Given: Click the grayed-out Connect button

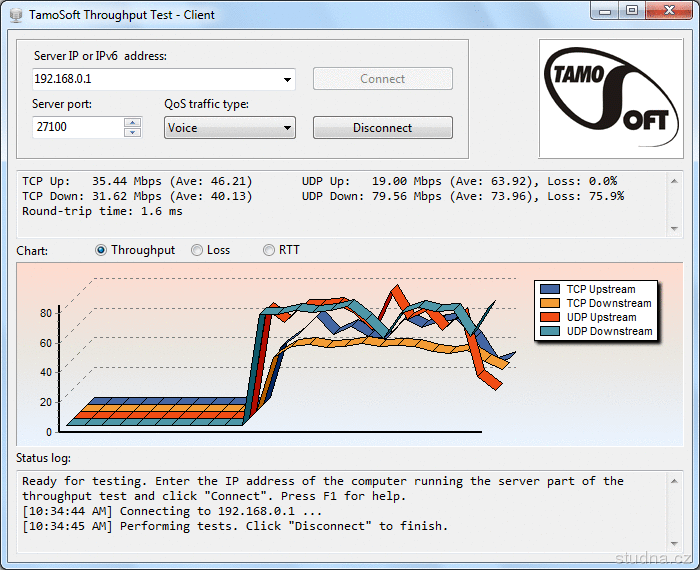Looking at the screenshot, I should pyautogui.click(x=382, y=79).
